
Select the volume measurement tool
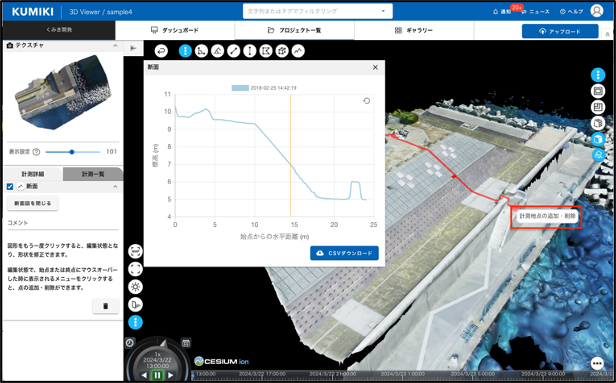point(282,51)
